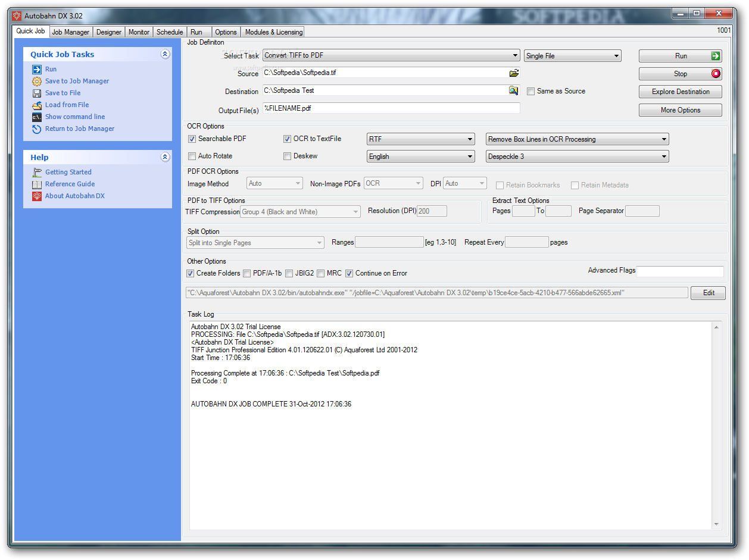Switch to the Designer tab
This screenshot has height=560, width=749.
coord(109,32)
